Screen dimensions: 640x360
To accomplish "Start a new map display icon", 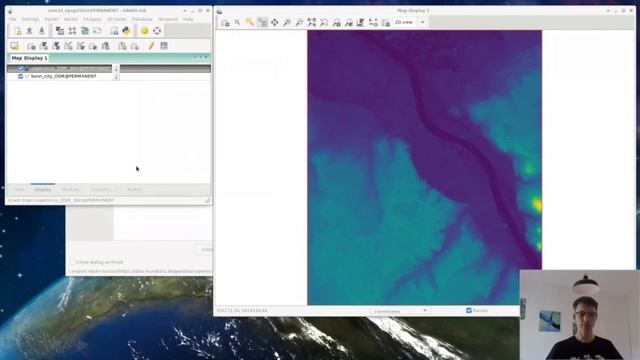I will 14,46.
